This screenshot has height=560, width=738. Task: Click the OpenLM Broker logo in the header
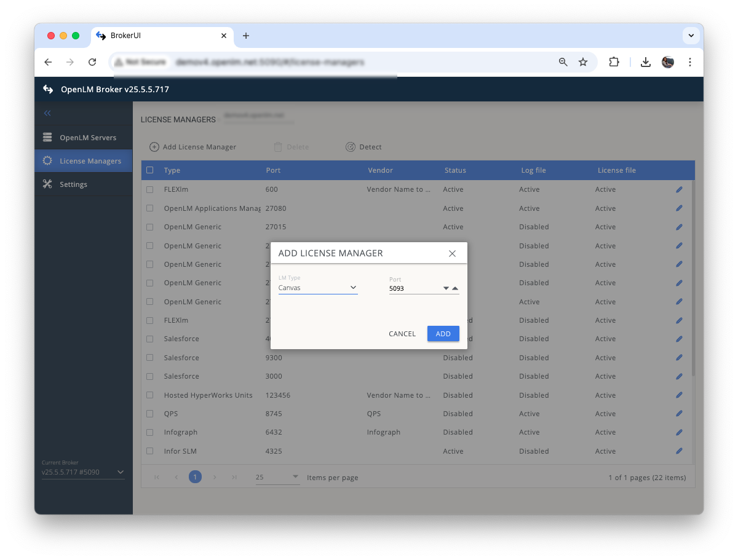[x=47, y=89]
